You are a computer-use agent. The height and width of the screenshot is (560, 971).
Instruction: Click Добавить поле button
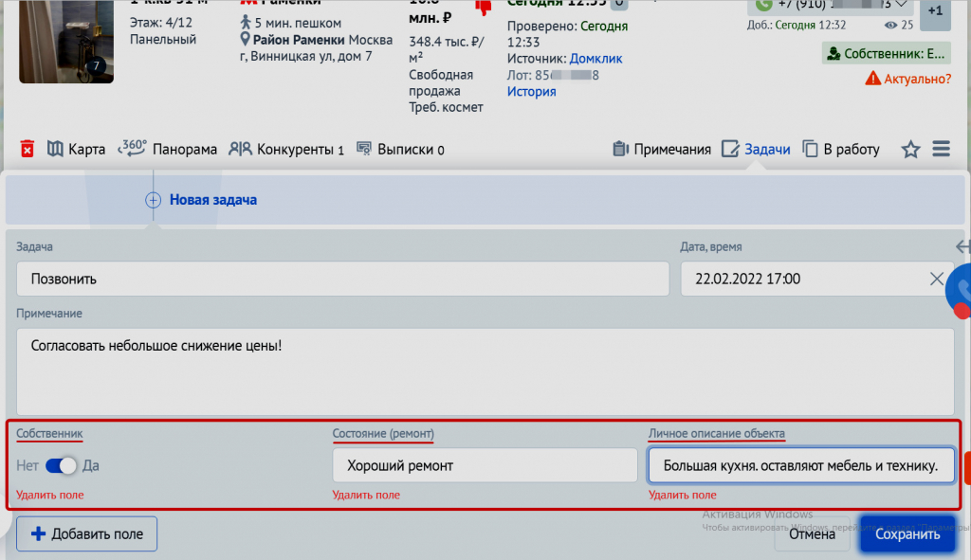[x=86, y=533]
